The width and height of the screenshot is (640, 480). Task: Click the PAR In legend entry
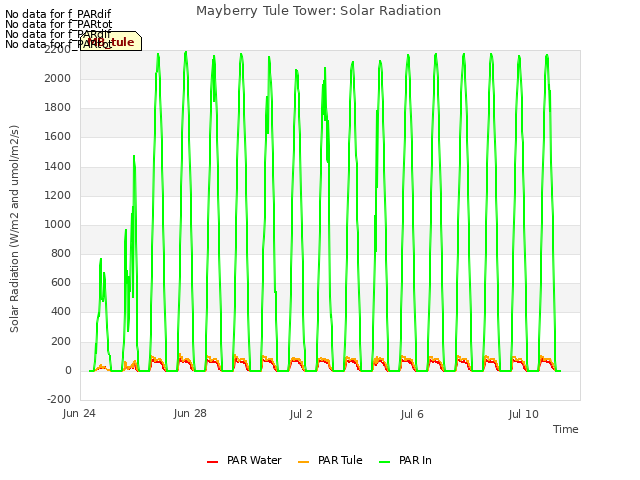click(405, 460)
